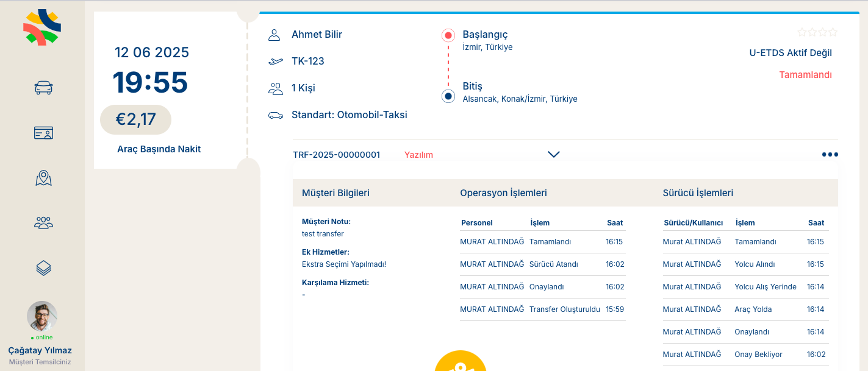Click the red Tamamlandı status text
The image size is (868, 371).
point(805,75)
